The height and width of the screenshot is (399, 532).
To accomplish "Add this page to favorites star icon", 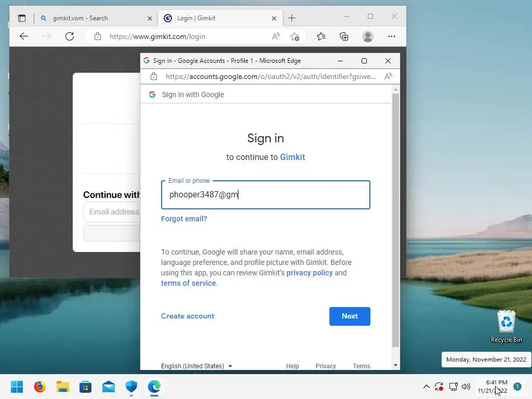I will click(x=295, y=36).
